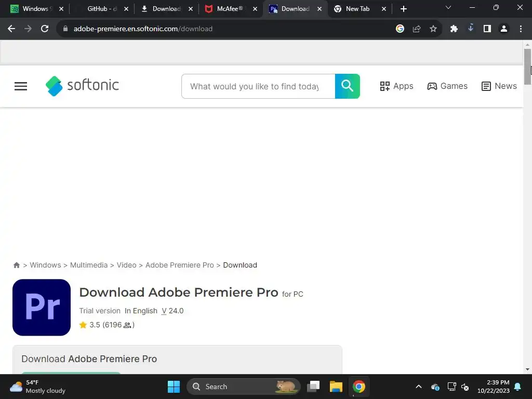Click the taskbar Search box
This screenshot has width=532, height=399.
tap(243, 387)
